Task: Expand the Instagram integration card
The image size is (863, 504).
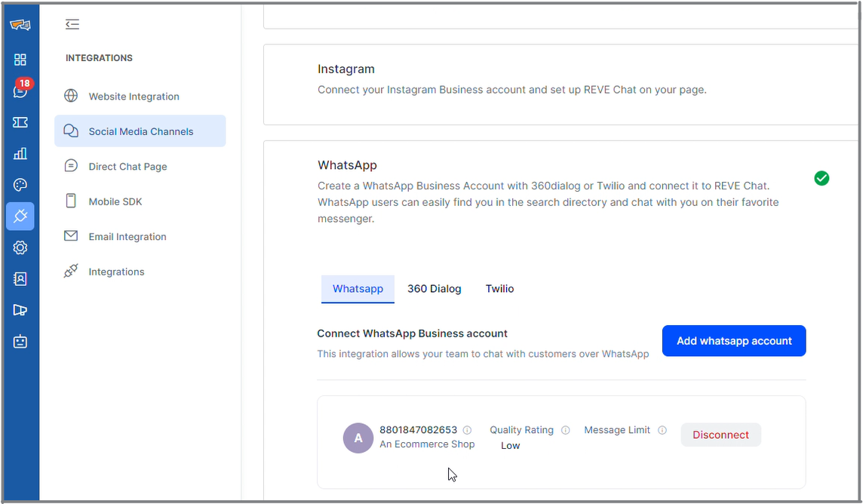Action: [x=560, y=85]
